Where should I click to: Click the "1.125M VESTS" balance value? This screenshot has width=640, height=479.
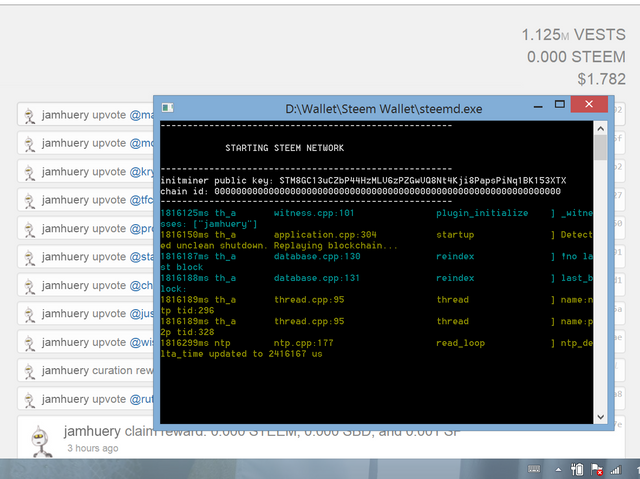point(573,35)
